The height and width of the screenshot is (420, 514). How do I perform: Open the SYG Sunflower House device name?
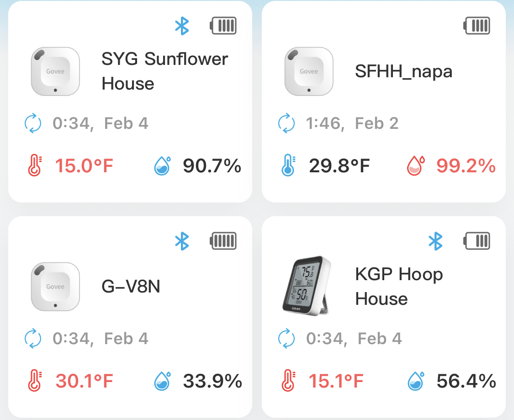click(x=164, y=71)
